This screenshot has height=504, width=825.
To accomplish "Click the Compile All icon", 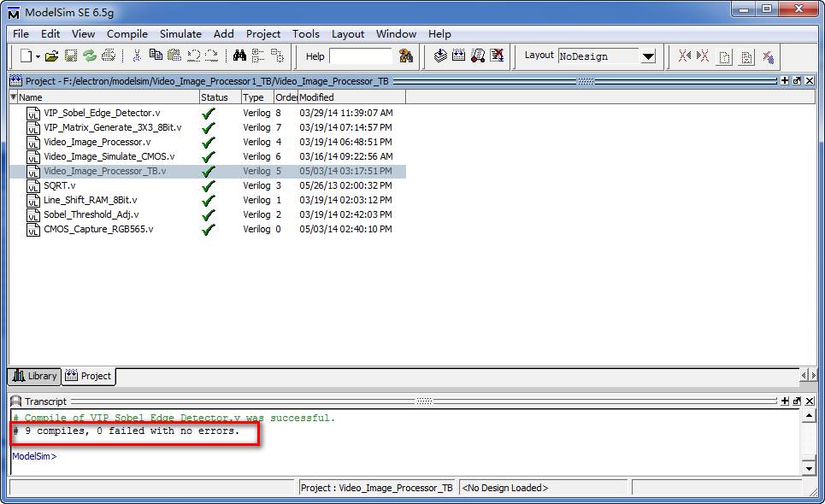I will point(459,56).
